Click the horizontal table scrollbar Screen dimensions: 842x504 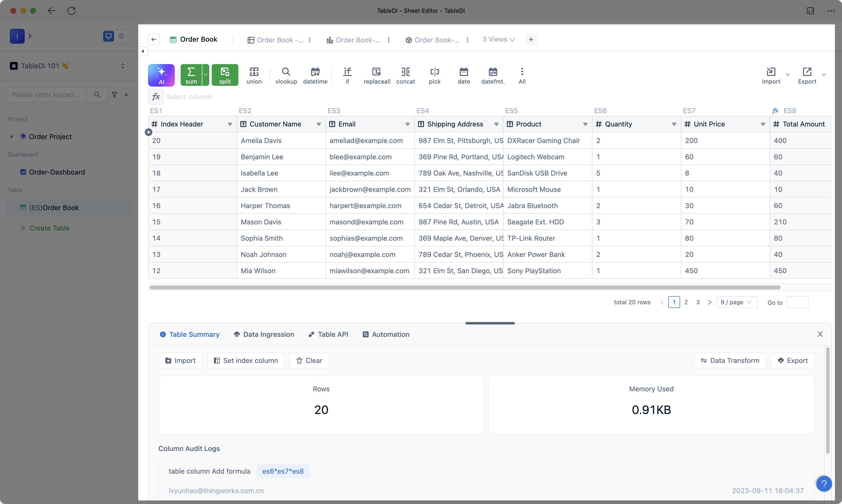pos(465,287)
